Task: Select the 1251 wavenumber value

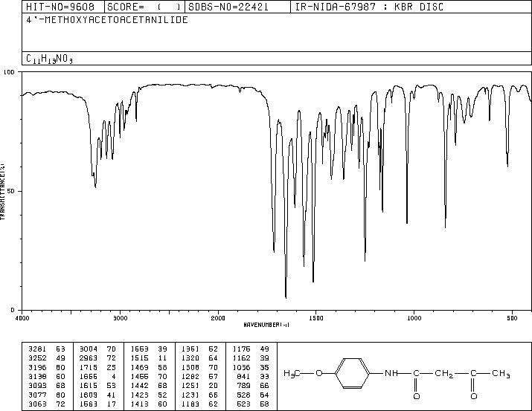Action: tap(190, 386)
